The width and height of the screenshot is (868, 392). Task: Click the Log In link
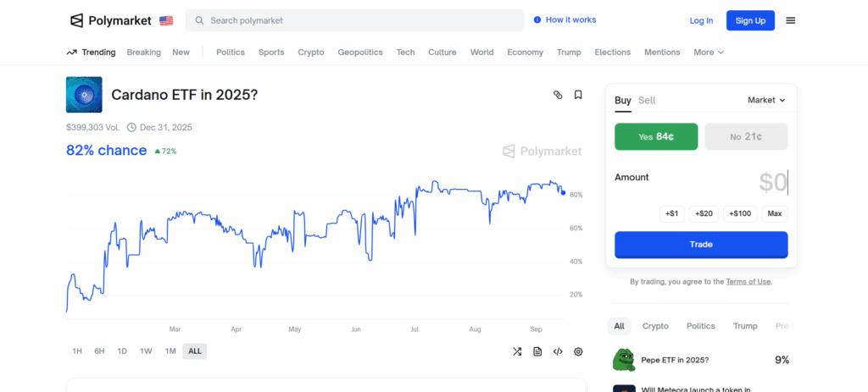click(x=701, y=20)
